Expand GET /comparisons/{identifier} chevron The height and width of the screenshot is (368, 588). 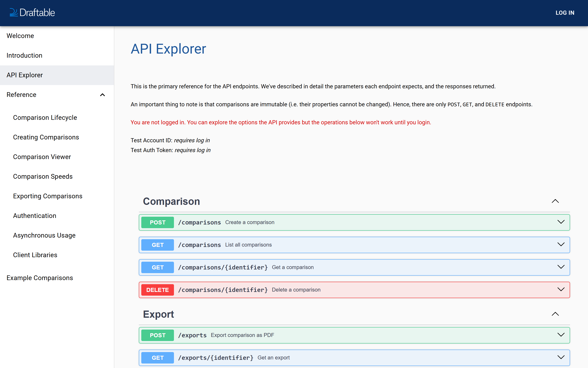561,267
